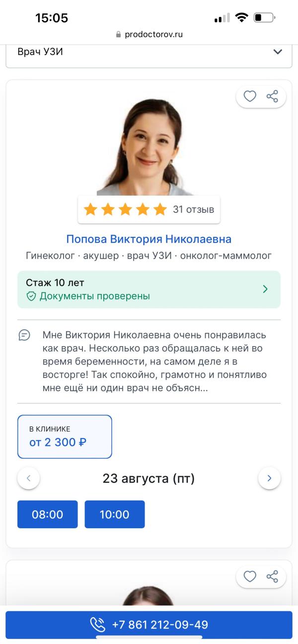Go to next appointment date
Screen dimensions: 298x644
[x=269, y=479]
